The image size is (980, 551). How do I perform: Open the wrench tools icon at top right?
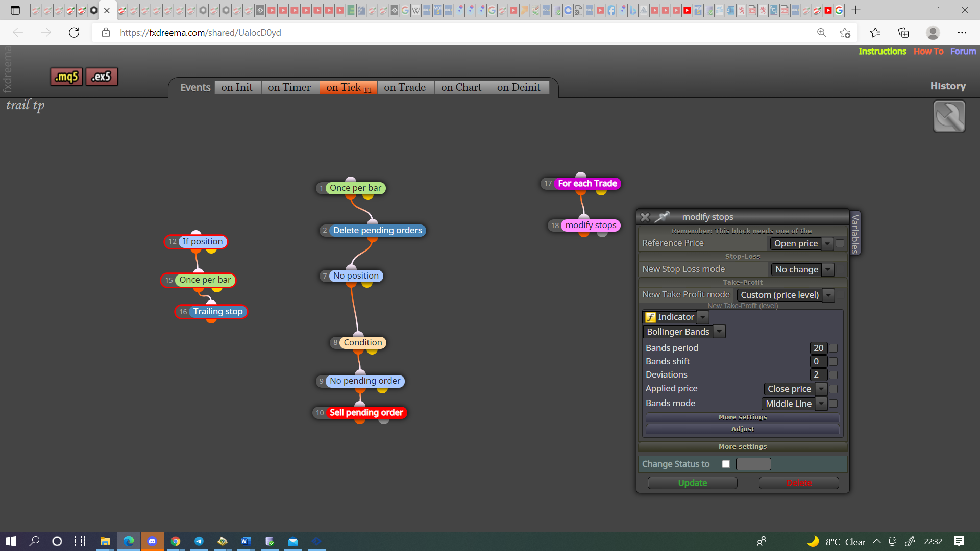pos(949,116)
